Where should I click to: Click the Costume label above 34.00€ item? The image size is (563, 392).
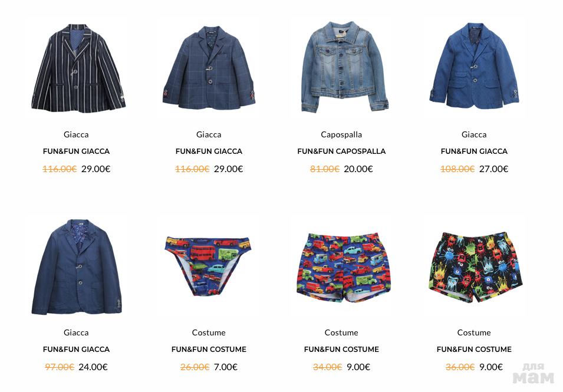click(x=341, y=333)
